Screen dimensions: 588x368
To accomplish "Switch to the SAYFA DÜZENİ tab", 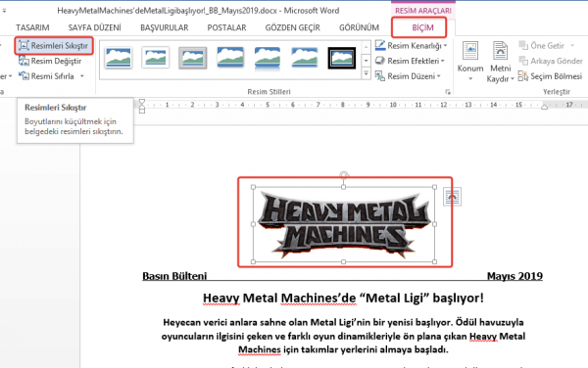I will [94, 27].
